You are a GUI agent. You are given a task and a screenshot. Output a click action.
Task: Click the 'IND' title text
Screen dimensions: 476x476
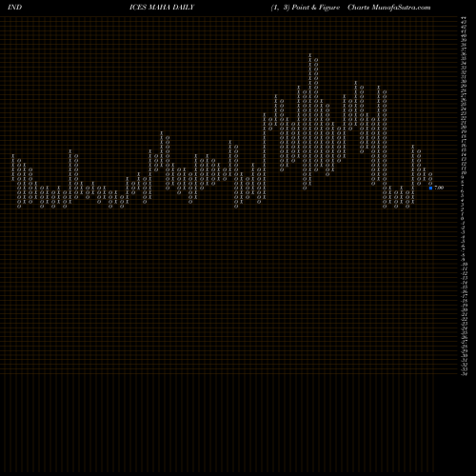[14, 8]
